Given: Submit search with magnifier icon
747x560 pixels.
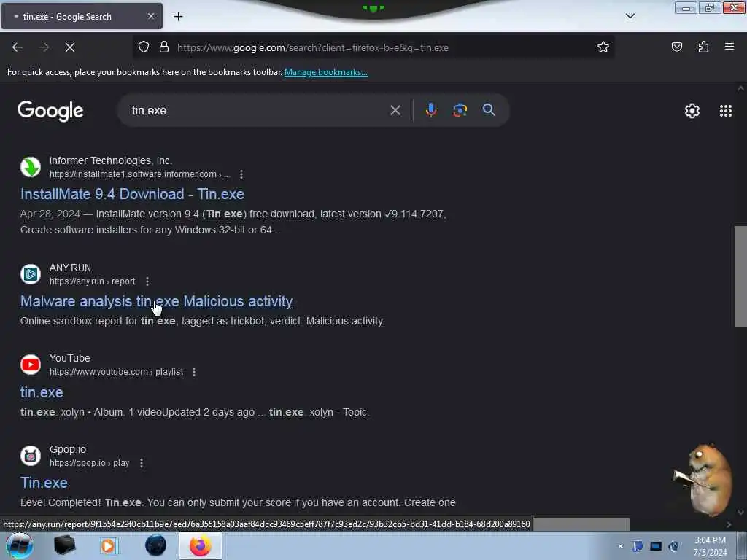Looking at the screenshot, I should pos(489,111).
